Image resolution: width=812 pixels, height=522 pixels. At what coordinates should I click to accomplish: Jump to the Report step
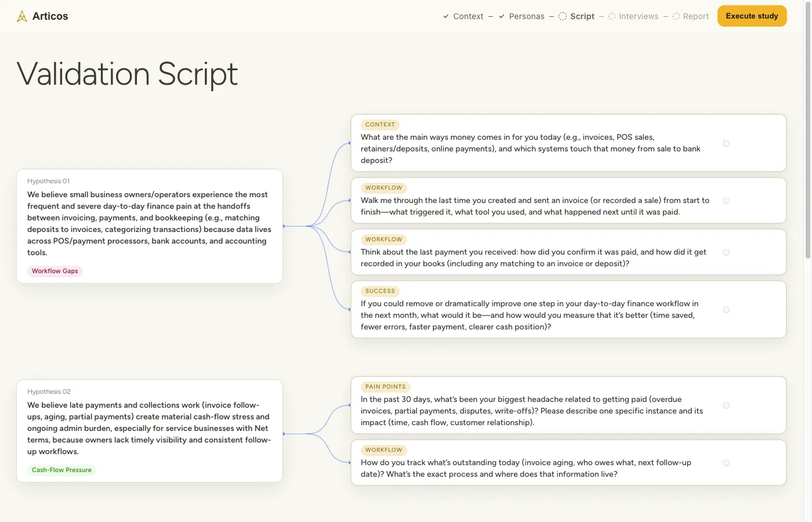click(691, 16)
